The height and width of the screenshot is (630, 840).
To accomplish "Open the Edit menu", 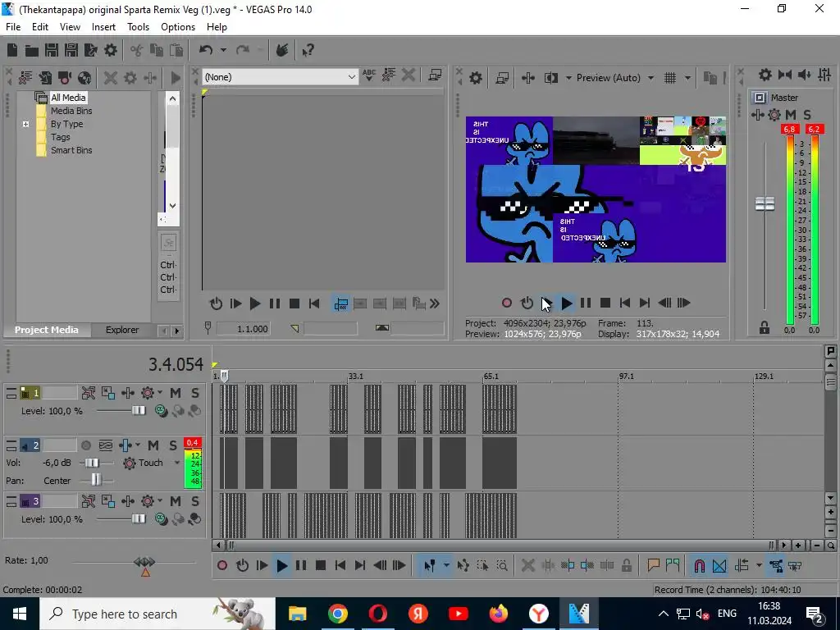I will pos(40,27).
